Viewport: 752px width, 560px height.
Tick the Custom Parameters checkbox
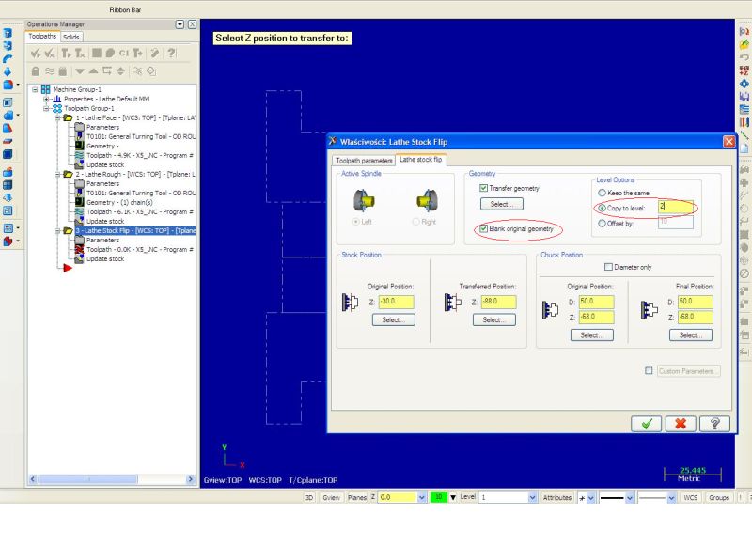(x=649, y=370)
